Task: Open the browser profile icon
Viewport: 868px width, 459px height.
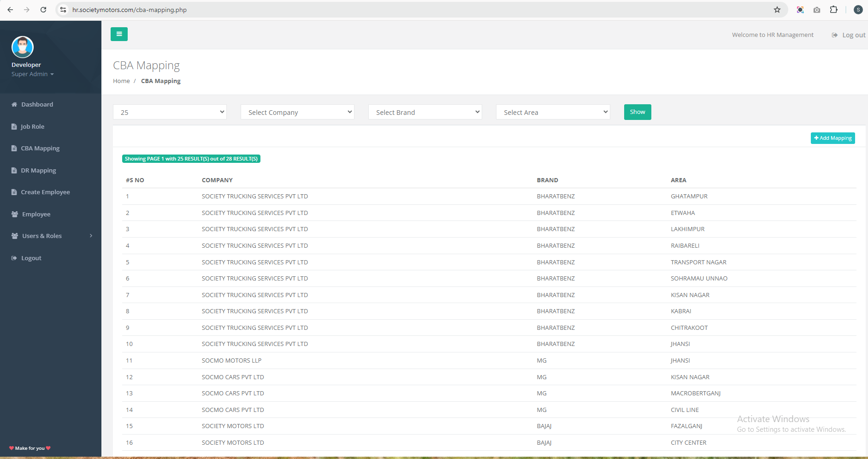Action: click(x=858, y=10)
